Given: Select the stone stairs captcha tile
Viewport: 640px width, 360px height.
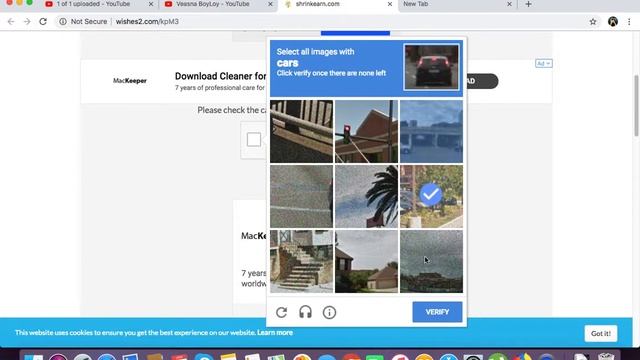Looking at the screenshot, I should pos(301,261).
